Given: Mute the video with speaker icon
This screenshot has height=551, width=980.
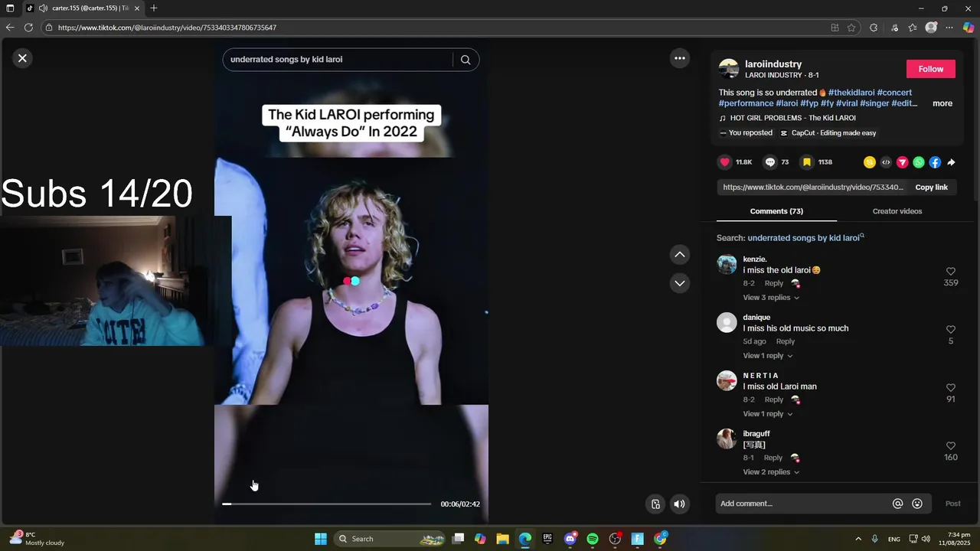Looking at the screenshot, I should click(x=679, y=504).
